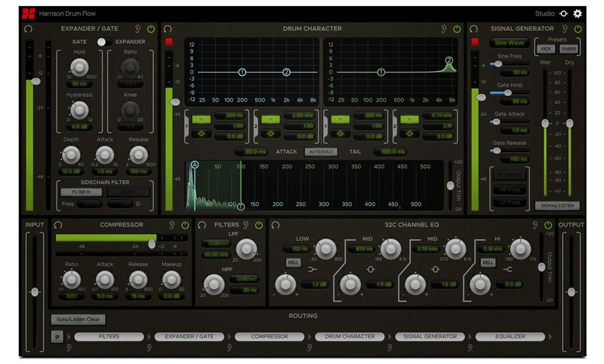The width and height of the screenshot is (604, 364).
Task: Click the Solo/Listen Clear button
Action: tap(77, 319)
